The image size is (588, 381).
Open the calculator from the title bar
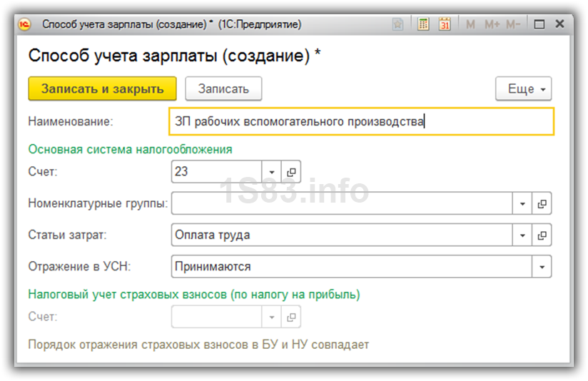(423, 24)
